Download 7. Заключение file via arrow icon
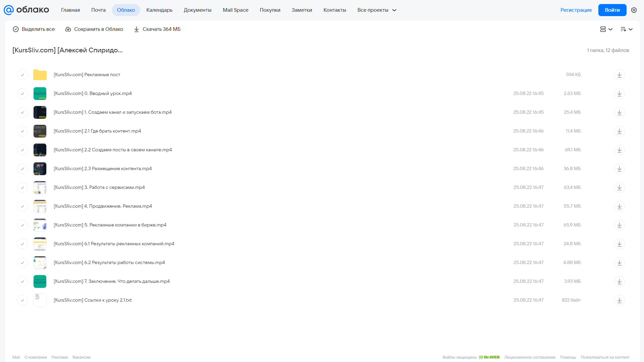The width and height of the screenshot is (644, 362). tap(619, 281)
